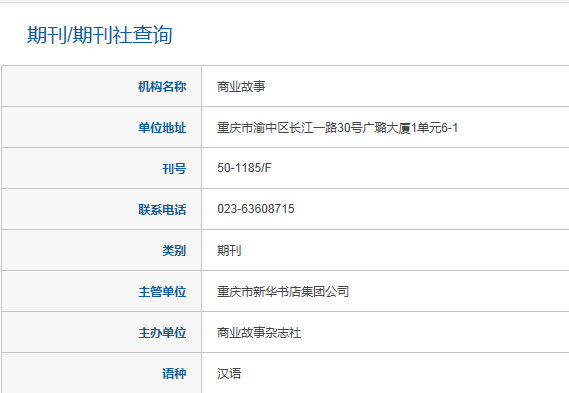Click the 主管单位 label

pyautogui.click(x=162, y=291)
